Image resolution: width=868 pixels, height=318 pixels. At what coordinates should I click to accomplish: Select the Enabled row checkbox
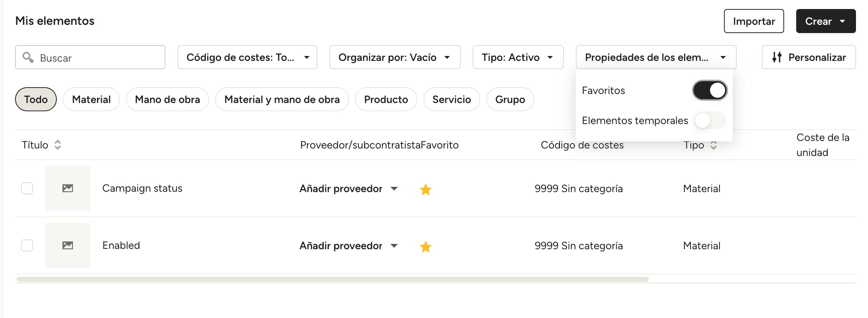27,245
